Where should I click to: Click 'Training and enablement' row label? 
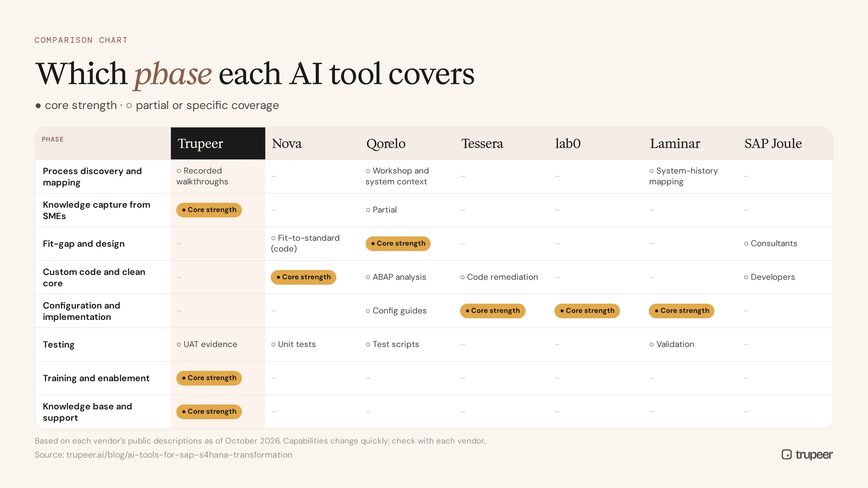(96, 378)
